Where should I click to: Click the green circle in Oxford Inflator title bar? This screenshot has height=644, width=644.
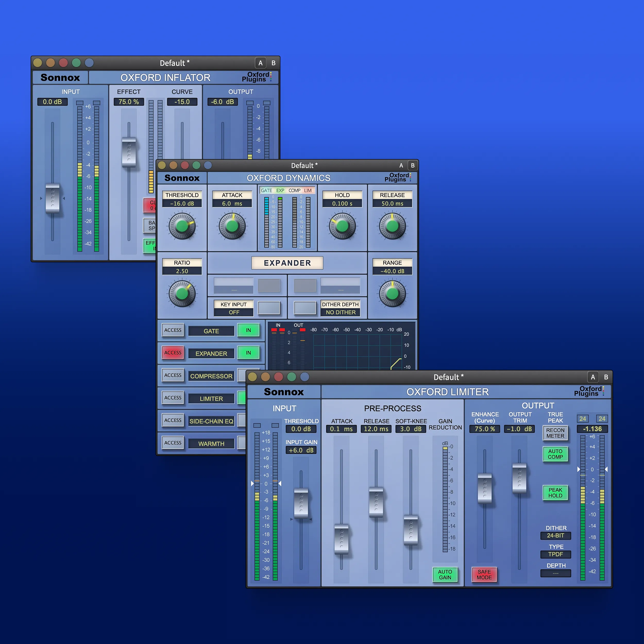76,63
